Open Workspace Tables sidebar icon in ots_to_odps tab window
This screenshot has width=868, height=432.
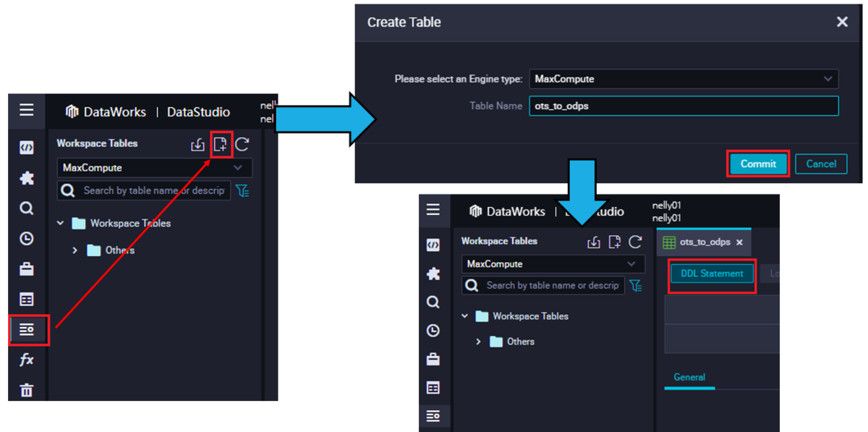433,416
